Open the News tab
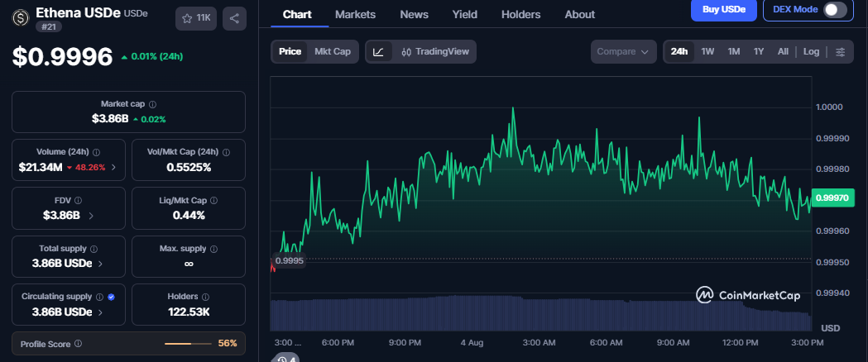Image resolution: width=868 pixels, height=362 pixels. coord(414,15)
